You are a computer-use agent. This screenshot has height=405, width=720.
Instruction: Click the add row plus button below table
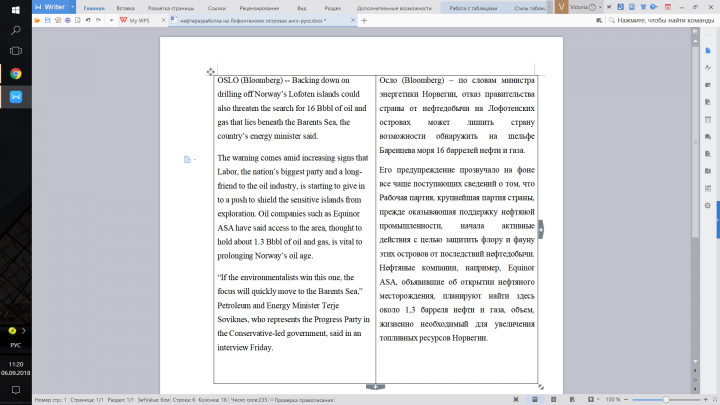[375, 387]
